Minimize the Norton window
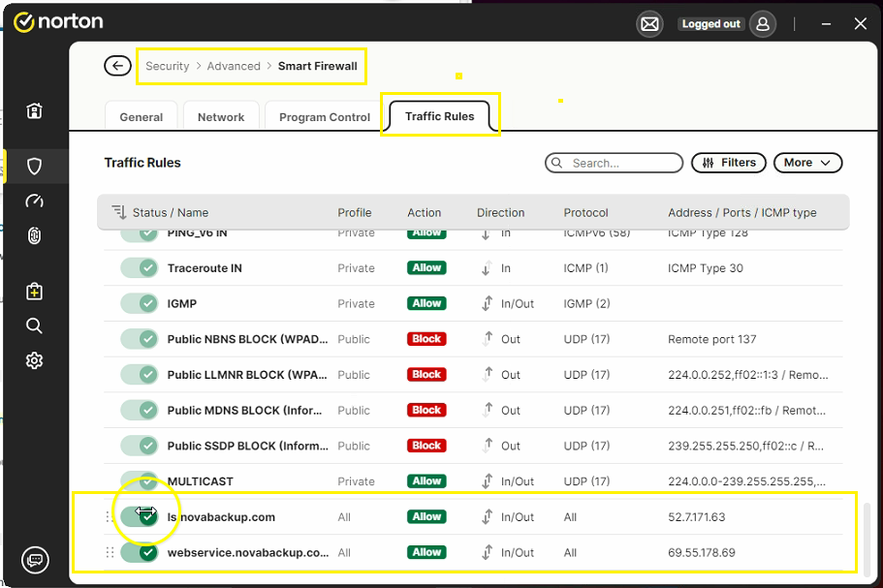This screenshot has width=883, height=588. (x=826, y=24)
